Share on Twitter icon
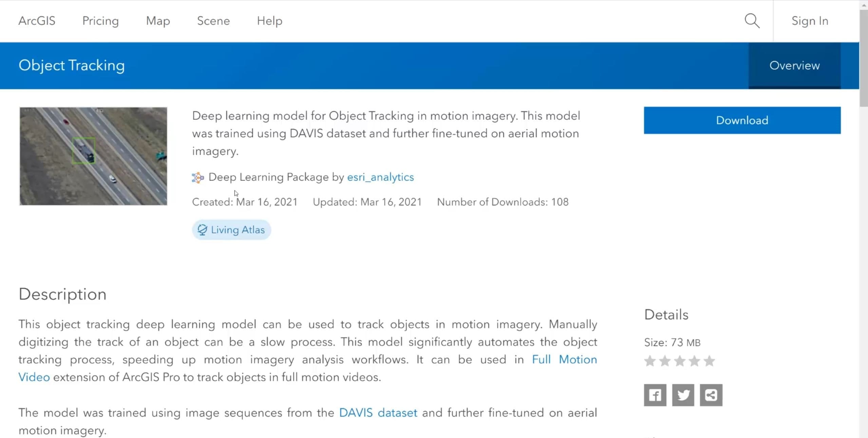 point(683,395)
